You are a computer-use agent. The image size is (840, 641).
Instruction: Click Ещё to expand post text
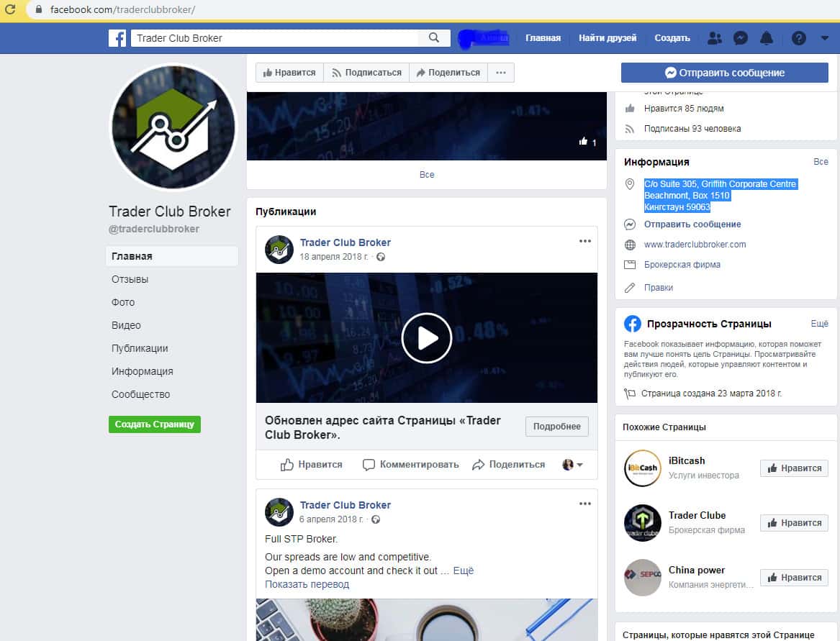tap(464, 570)
